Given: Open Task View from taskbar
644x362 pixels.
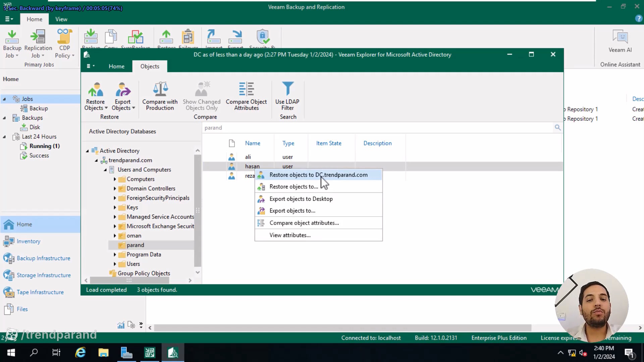Looking at the screenshot, I should (56, 353).
